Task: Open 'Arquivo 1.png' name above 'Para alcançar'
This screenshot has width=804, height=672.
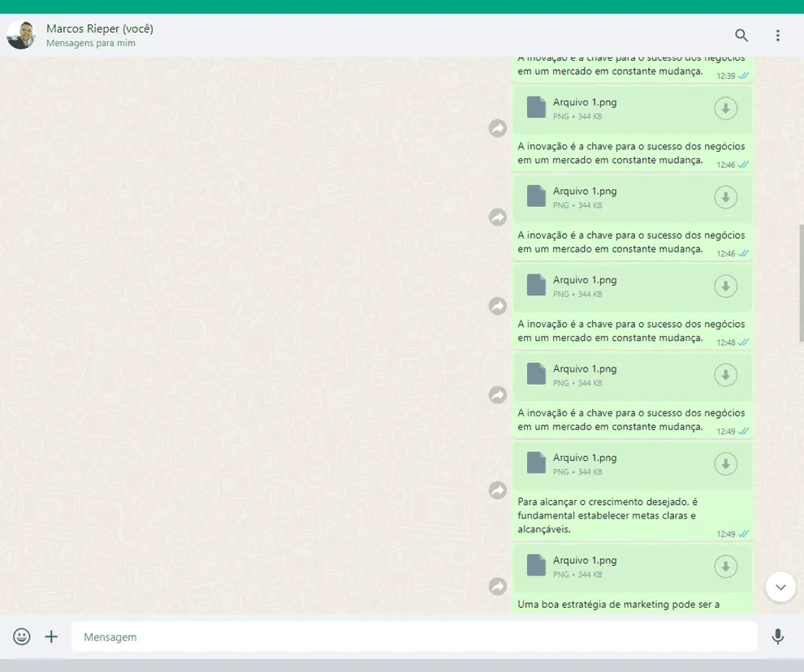Action: 585,458
